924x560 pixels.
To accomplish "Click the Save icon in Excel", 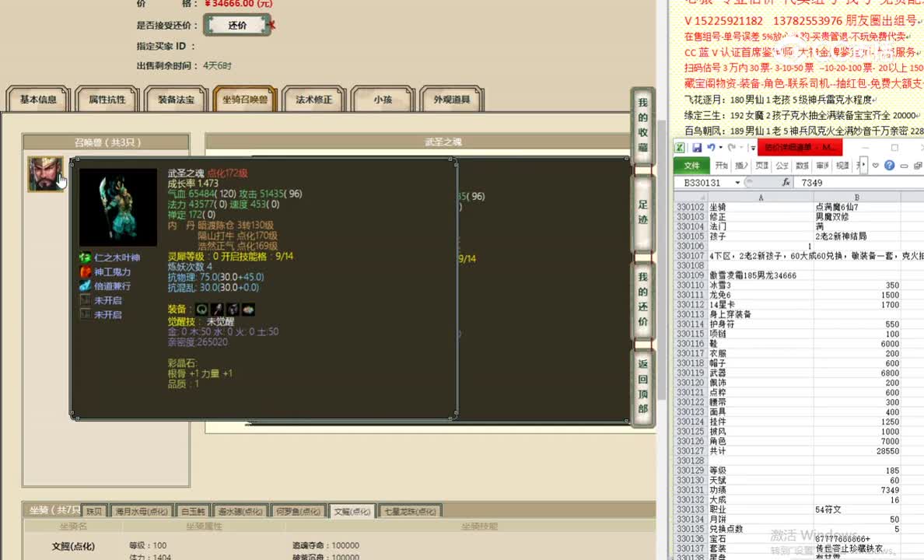I will point(697,147).
